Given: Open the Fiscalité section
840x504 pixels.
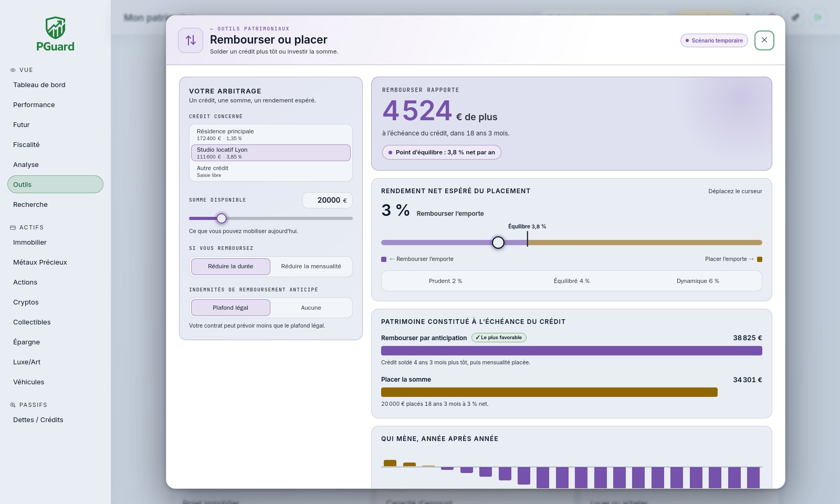Looking at the screenshot, I should (55, 145).
